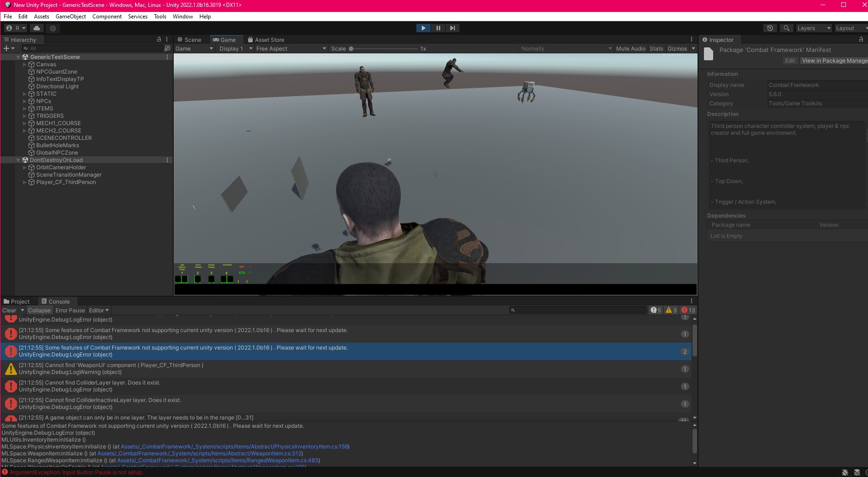Image resolution: width=868 pixels, height=477 pixels.
Task: Toggle the Inspector lock icon
Action: click(861, 40)
